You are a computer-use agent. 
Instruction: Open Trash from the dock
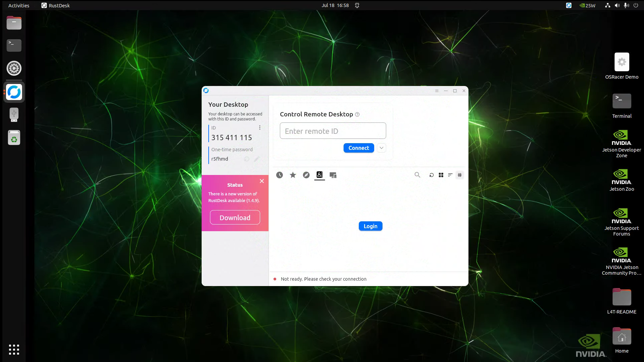(14, 138)
